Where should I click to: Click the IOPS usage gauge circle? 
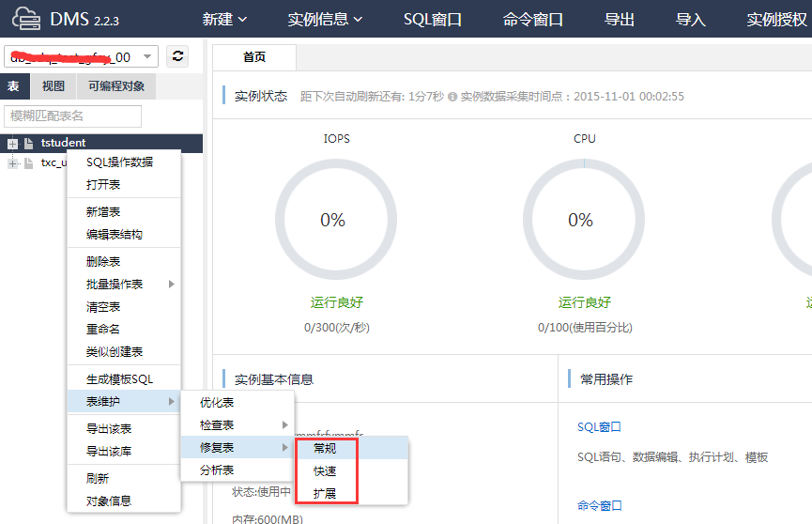[333, 220]
